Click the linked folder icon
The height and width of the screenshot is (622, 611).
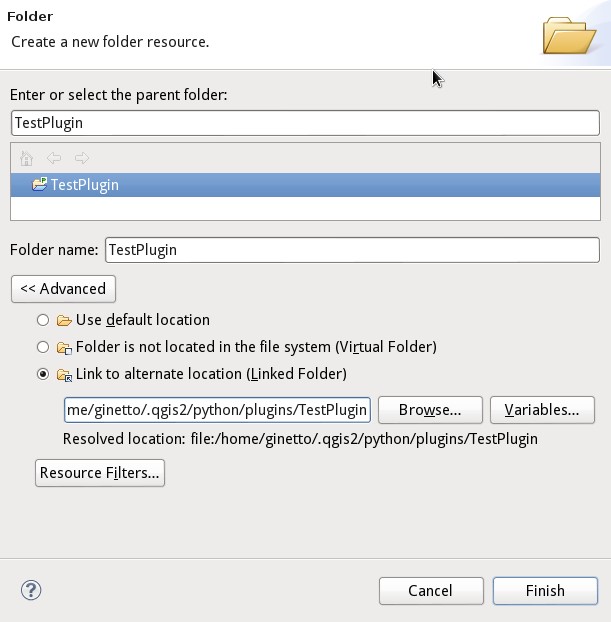pos(64,374)
